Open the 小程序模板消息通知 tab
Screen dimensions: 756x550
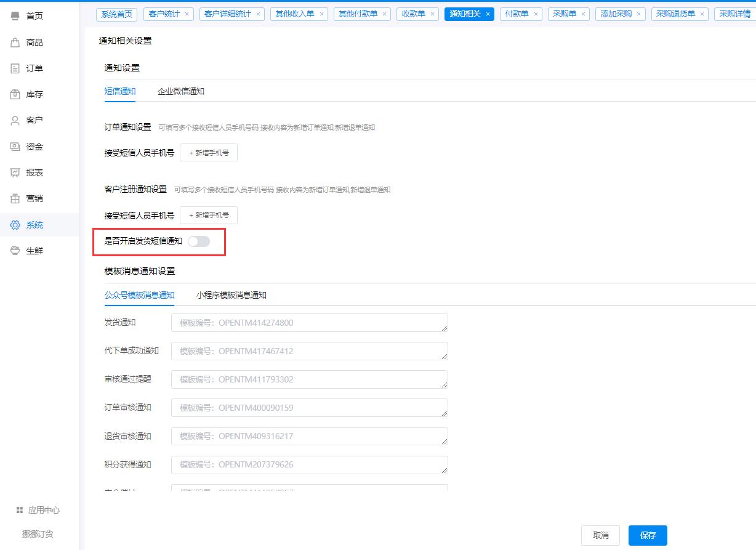coord(232,295)
